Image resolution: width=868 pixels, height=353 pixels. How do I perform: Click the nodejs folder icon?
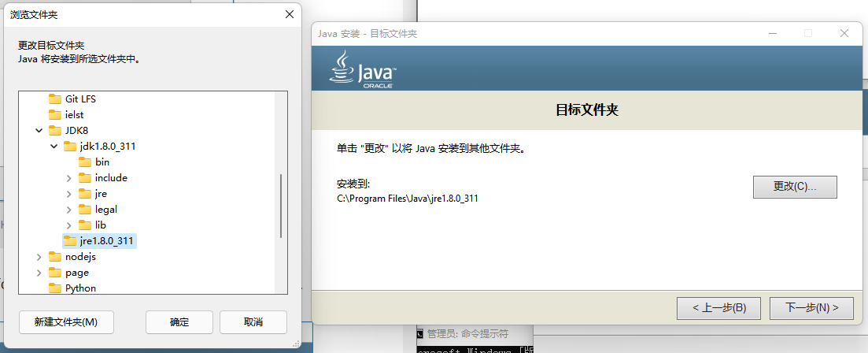55,257
